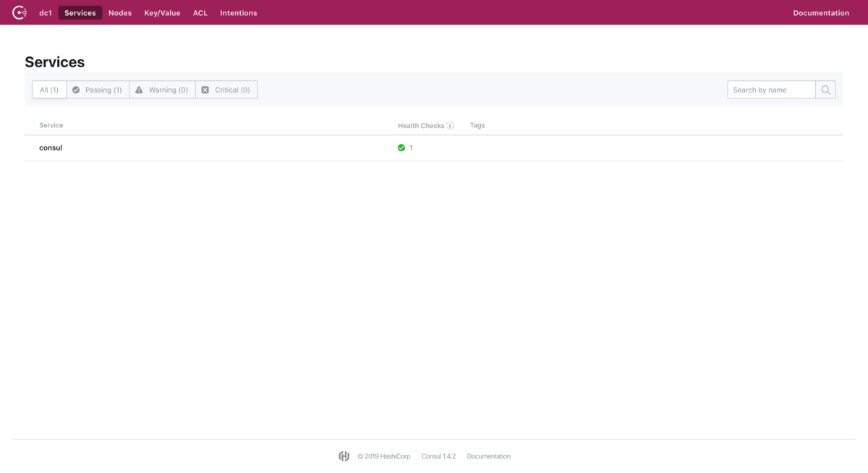Viewport: 868px width, 473px height.
Task: Click the search magnifier button
Action: click(826, 90)
